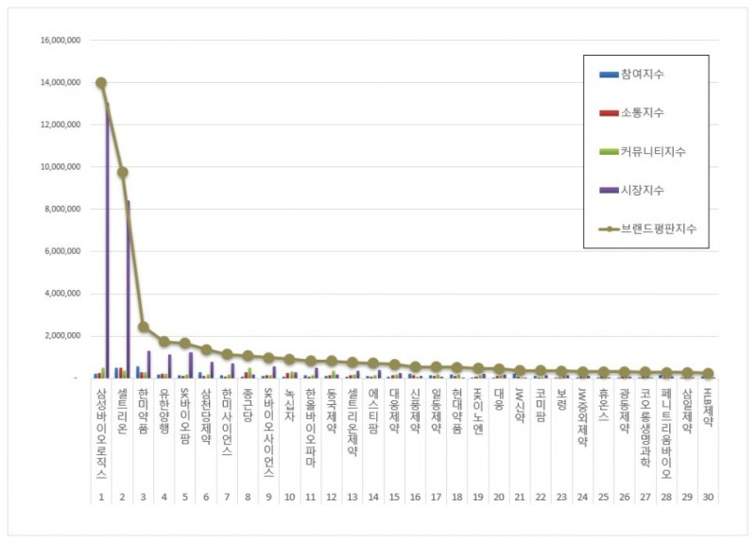This screenshot has height=541, width=756.
Task: Click the 셀트리온제약 category label at rank 13
Action: pos(352,421)
